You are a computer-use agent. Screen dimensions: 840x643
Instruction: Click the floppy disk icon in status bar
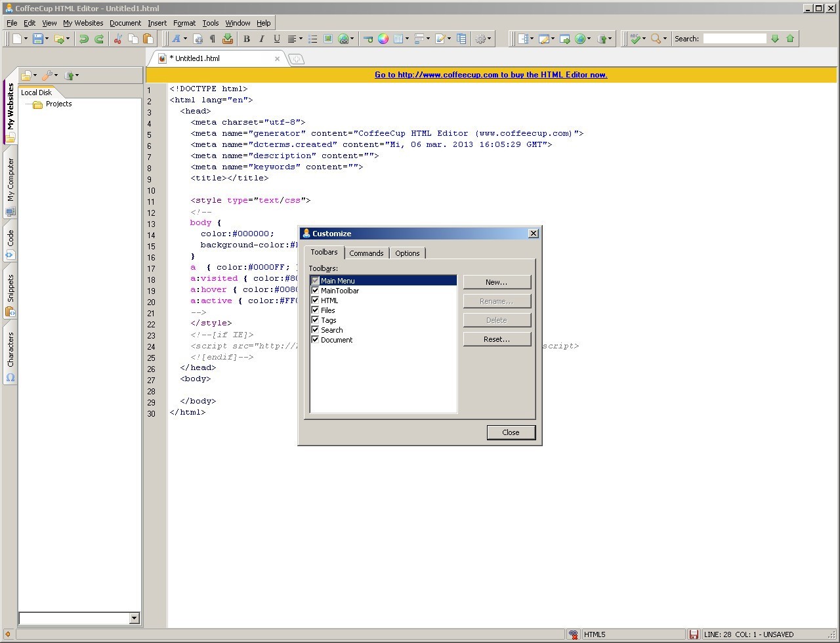click(x=694, y=634)
